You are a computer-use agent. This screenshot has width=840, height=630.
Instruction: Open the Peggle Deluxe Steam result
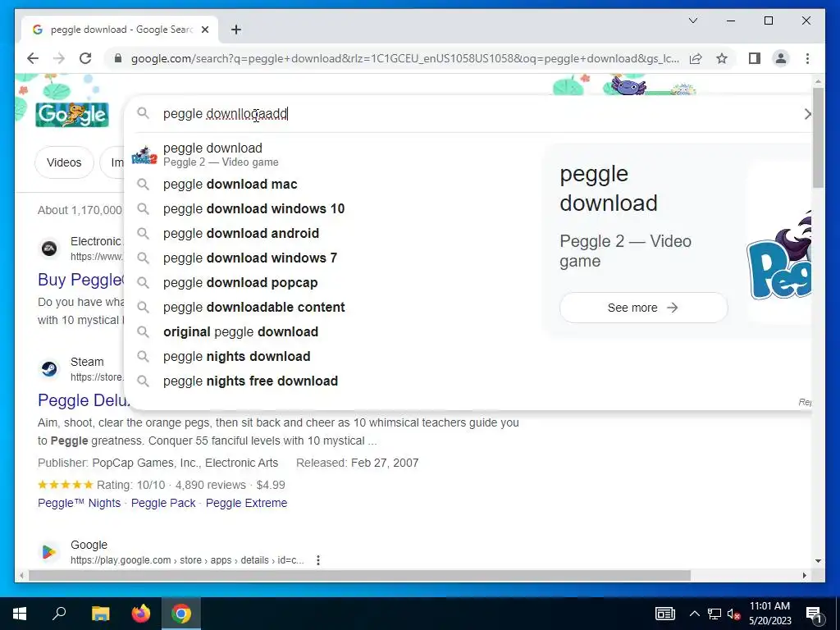pyautogui.click(x=84, y=400)
